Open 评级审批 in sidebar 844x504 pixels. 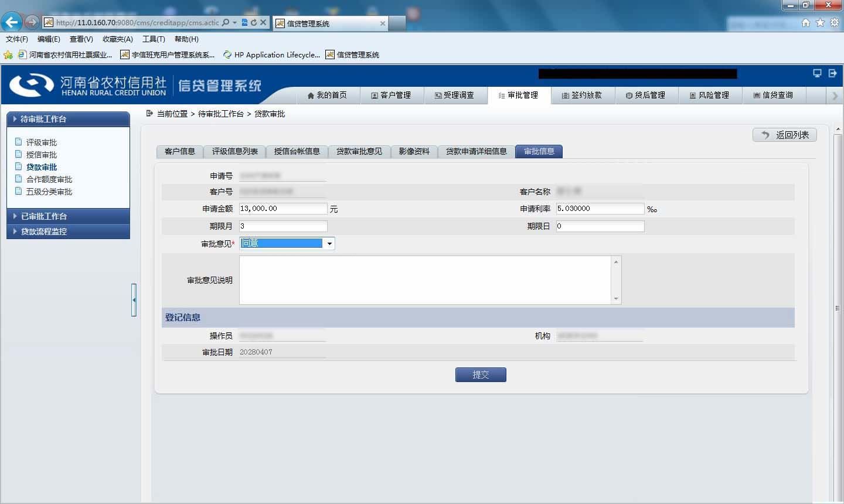coord(41,142)
